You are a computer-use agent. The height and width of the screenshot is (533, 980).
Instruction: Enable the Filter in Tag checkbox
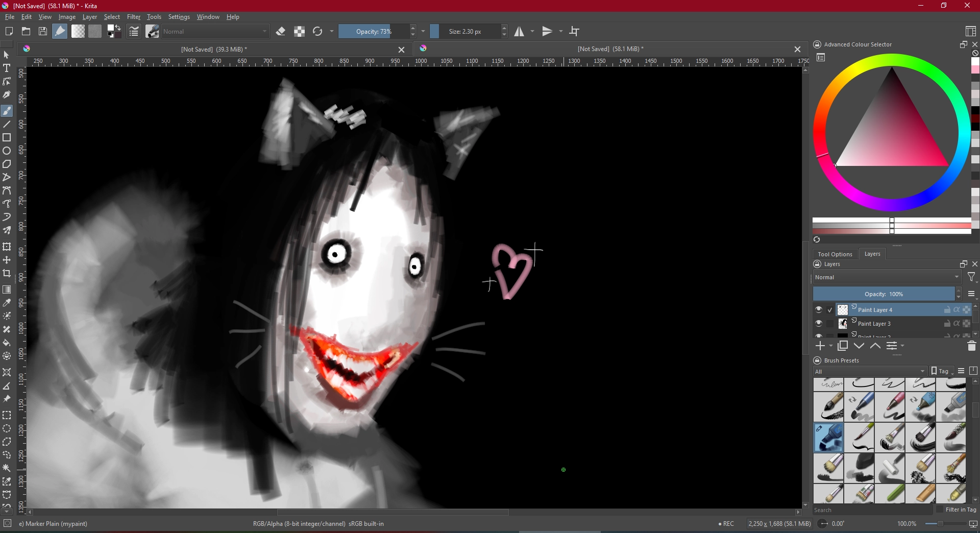[x=940, y=510]
